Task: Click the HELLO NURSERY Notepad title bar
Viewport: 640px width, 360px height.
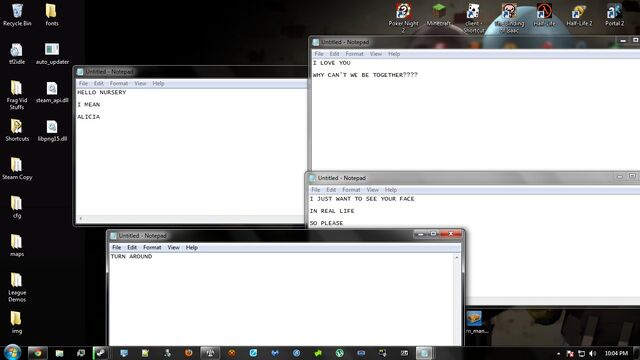Action: point(190,72)
